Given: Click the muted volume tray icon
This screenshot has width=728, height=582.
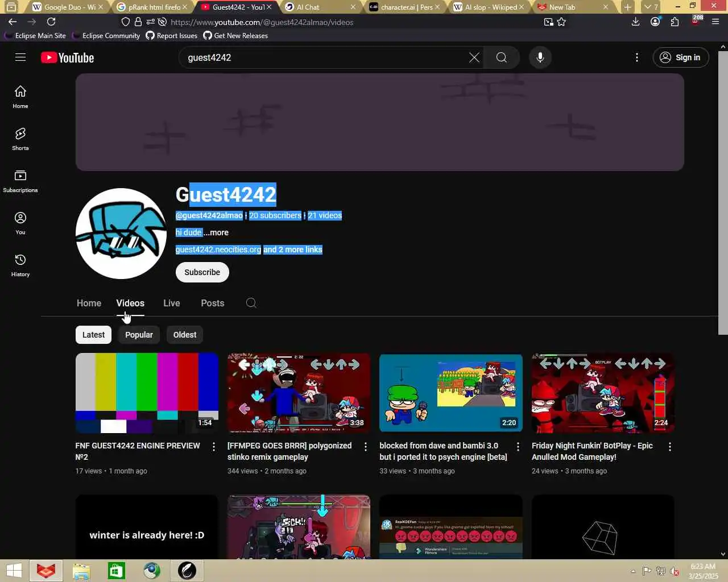Looking at the screenshot, I should 675,571.
